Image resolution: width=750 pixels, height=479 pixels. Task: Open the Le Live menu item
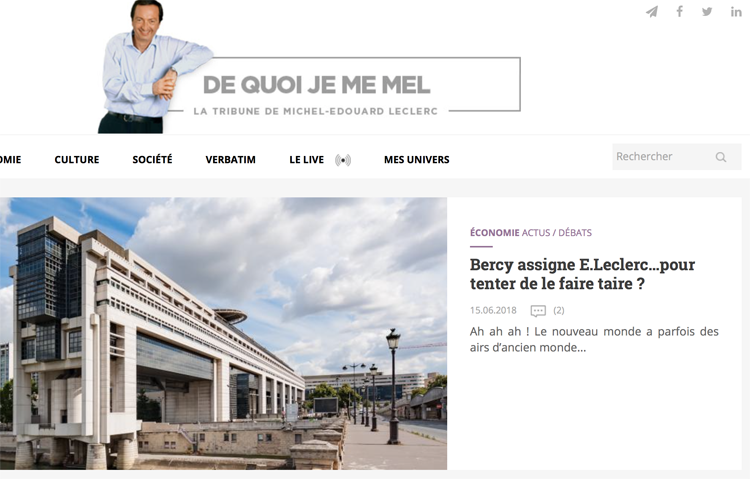(x=307, y=159)
